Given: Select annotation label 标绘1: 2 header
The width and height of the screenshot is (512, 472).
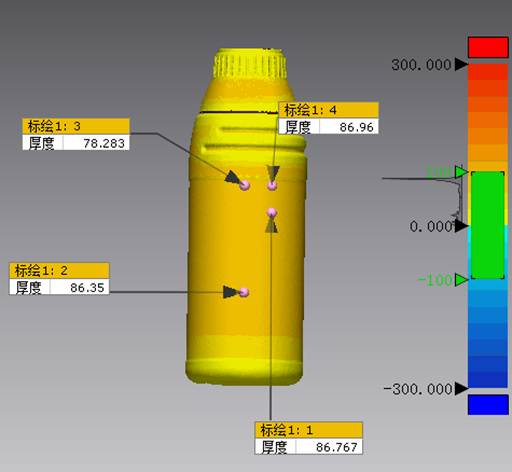Looking at the screenshot, I should (x=59, y=271).
